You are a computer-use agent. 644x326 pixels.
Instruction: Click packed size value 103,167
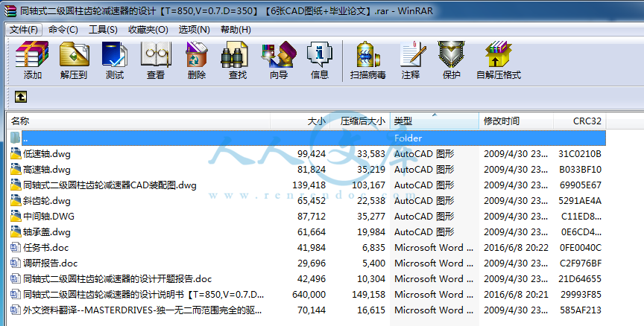368,185
